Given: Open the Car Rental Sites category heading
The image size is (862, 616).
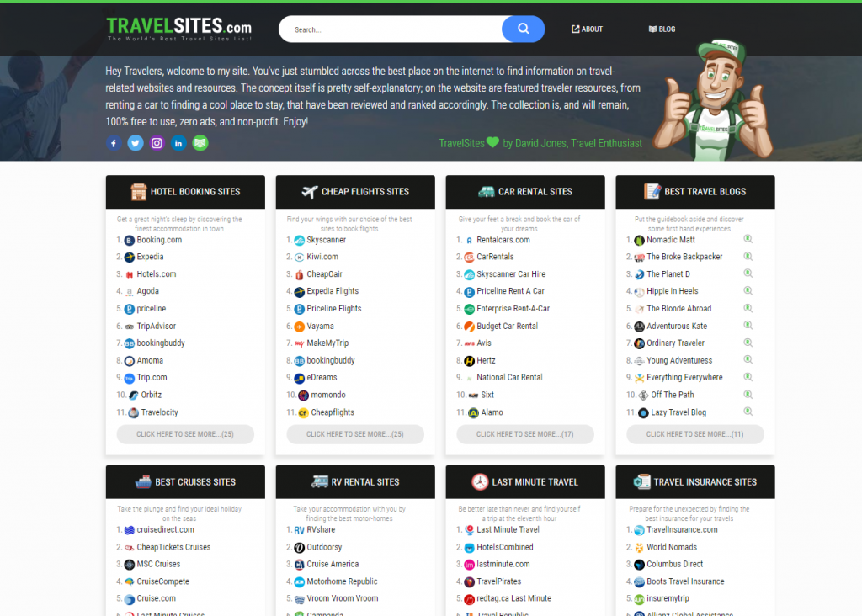Looking at the screenshot, I should (535, 192).
